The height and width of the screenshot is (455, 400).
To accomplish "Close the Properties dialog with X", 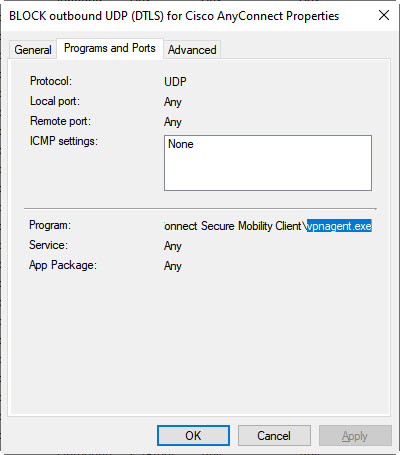I will pos(384,15).
